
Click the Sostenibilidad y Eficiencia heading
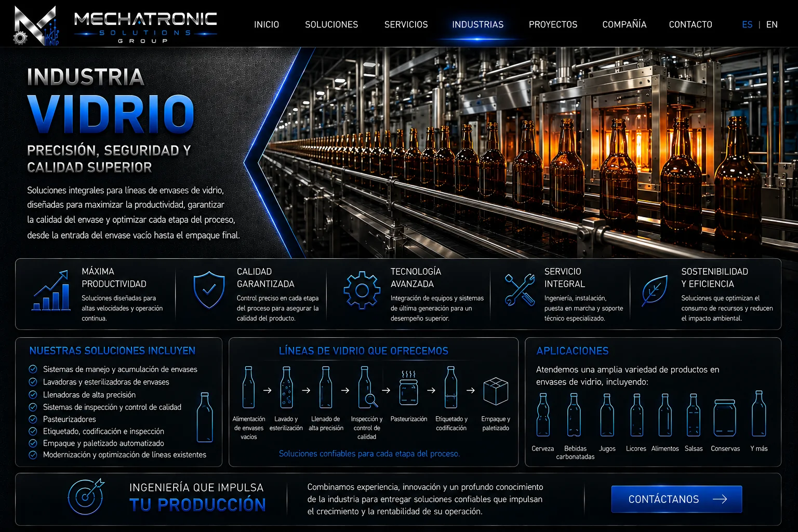(715, 278)
